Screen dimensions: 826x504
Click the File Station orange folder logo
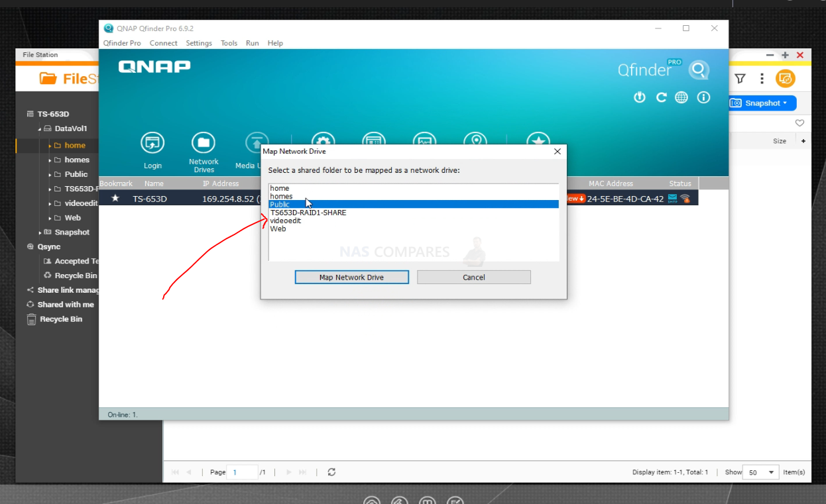click(x=48, y=79)
